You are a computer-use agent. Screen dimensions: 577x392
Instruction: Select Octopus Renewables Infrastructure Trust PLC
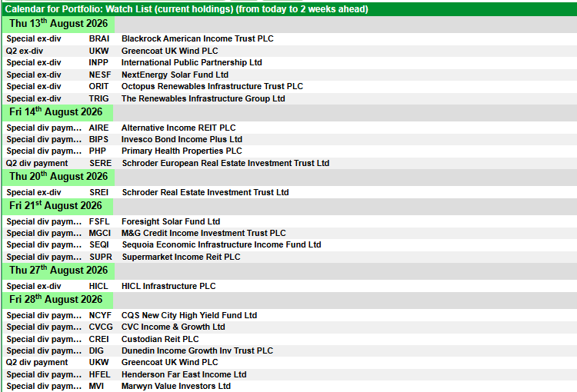[212, 86]
